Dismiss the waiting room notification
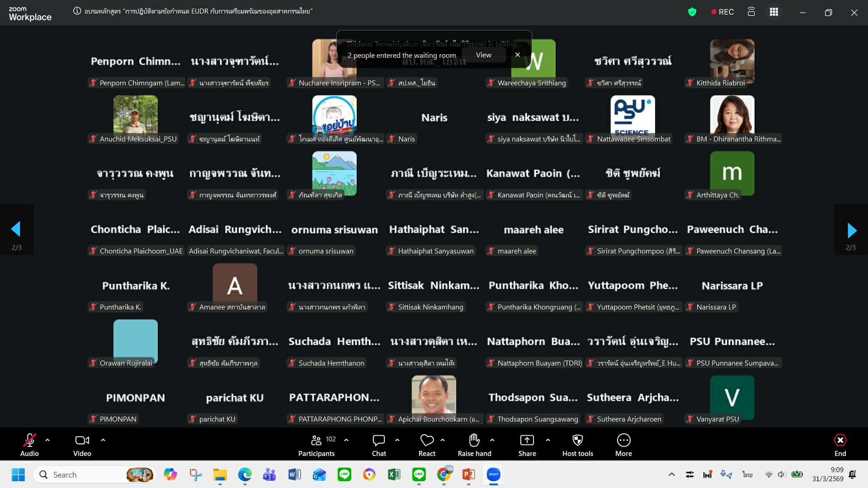Viewport: 868px width, 488px height. click(518, 55)
